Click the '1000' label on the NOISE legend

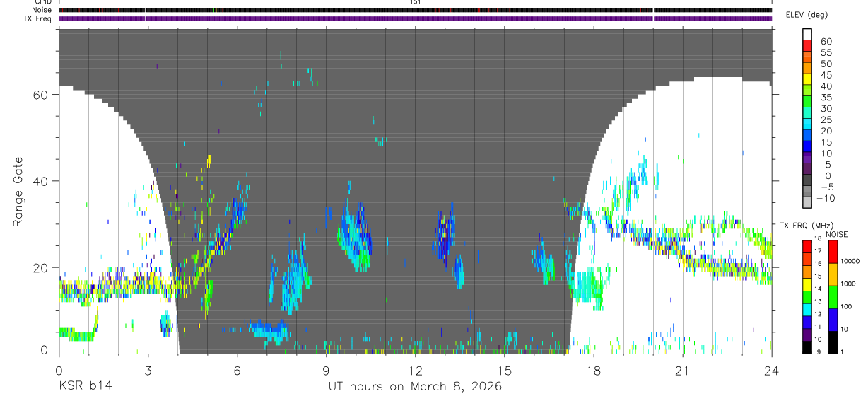coord(848,284)
